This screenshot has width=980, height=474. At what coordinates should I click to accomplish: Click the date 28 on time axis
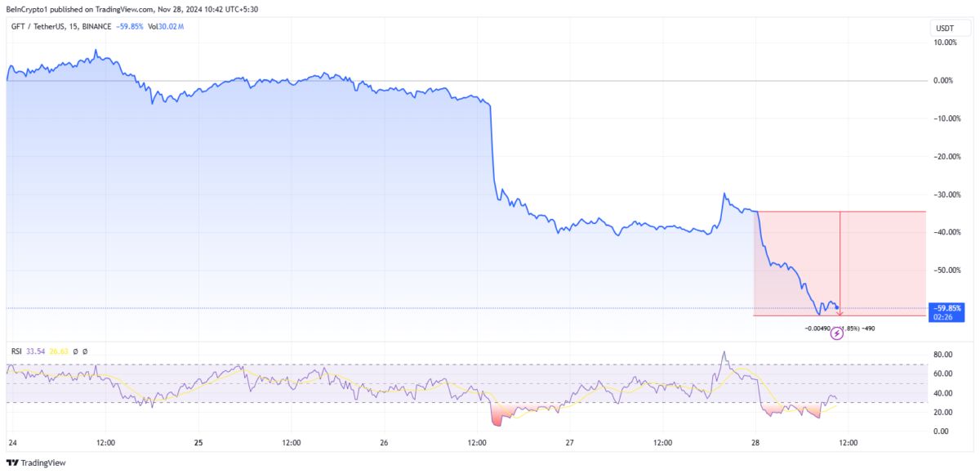point(755,443)
